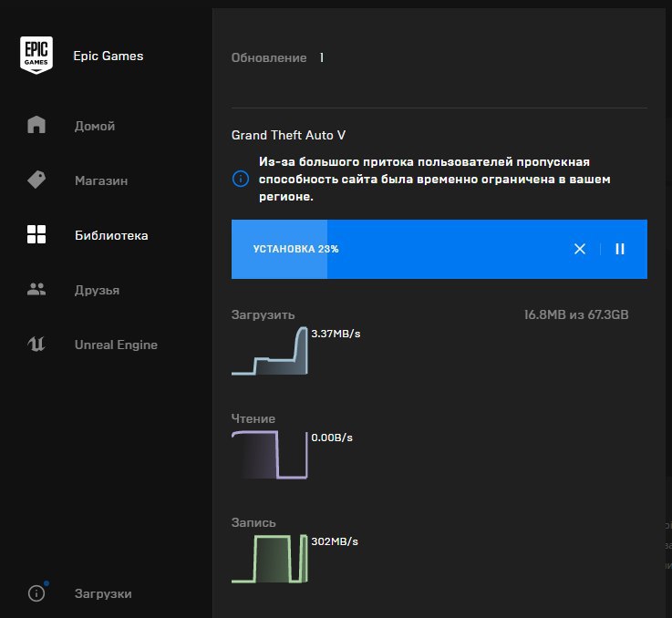Click the Unreal Engine logo icon
The height and width of the screenshot is (618, 672).
tap(36, 345)
